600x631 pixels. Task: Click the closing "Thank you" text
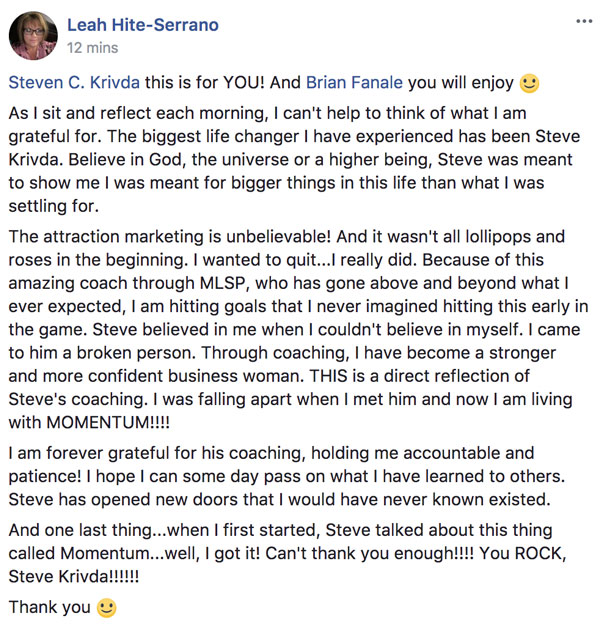tap(49, 607)
